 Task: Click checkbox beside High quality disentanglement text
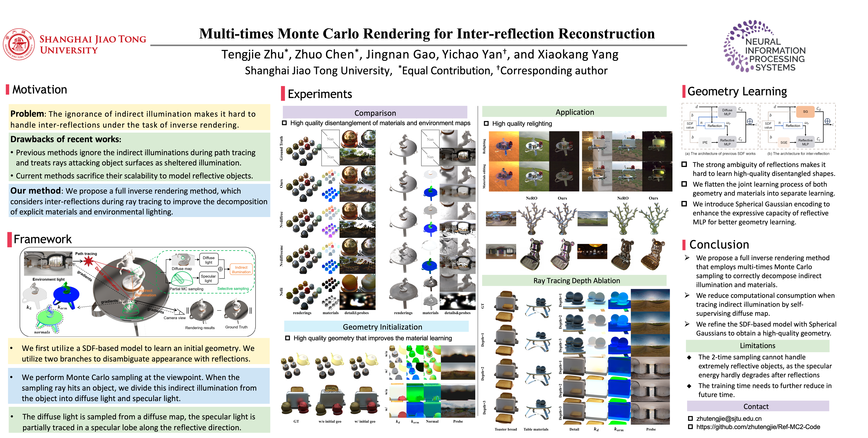pyautogui.click(x=284, y=123)
